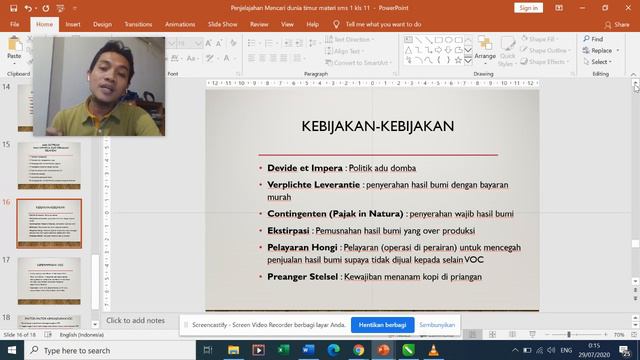Viewport: 640px width, 360px height.
Task: Expand the Replace dropdown arrow
Action: tap(618, 51)
